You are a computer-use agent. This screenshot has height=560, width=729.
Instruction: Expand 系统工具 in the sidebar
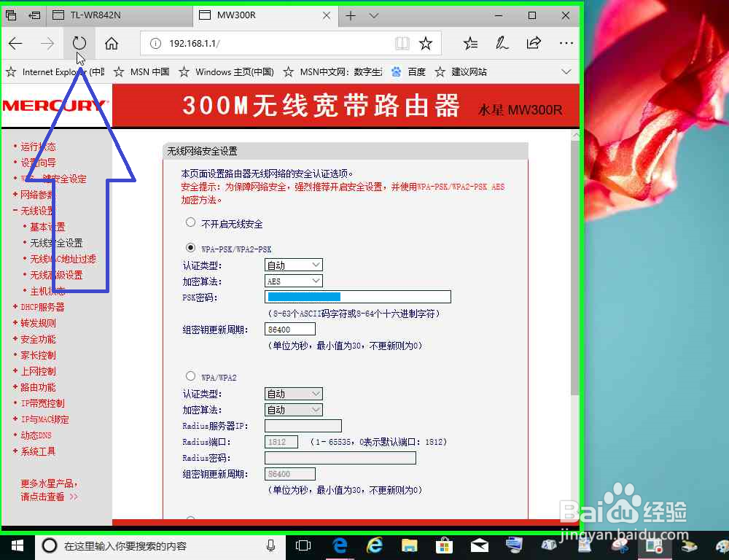pyautogui.click(x=38, y=451)
